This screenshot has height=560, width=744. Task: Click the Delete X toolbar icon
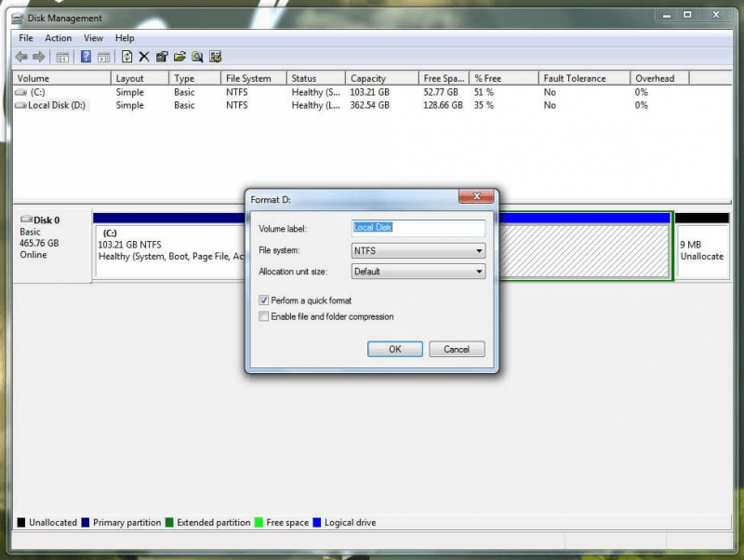[144, 57]
